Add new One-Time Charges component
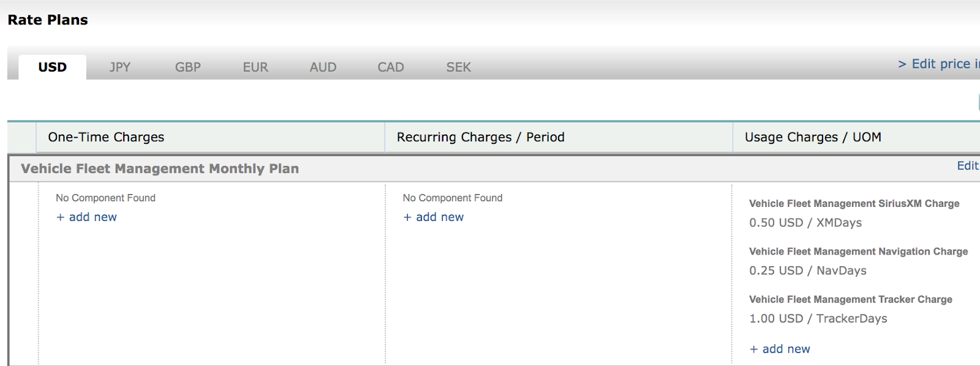 pyautogui.click(x=86, y=217)
